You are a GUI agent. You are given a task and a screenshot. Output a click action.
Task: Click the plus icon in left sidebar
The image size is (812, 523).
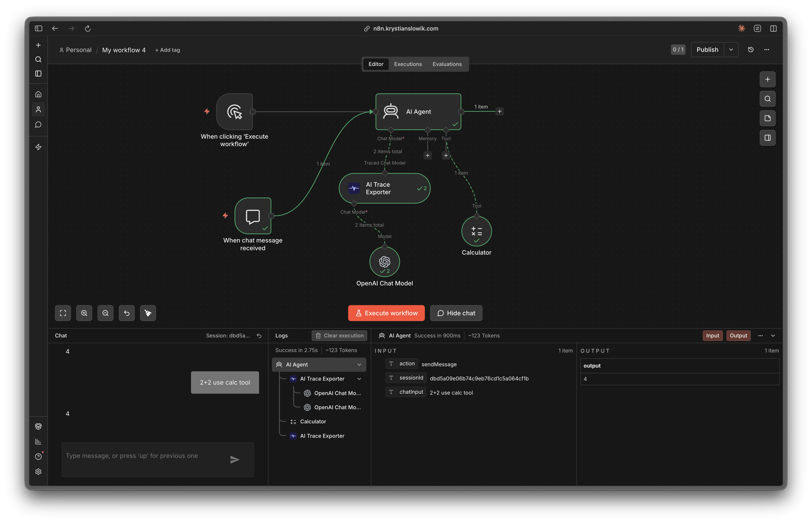tap(38, 45)
